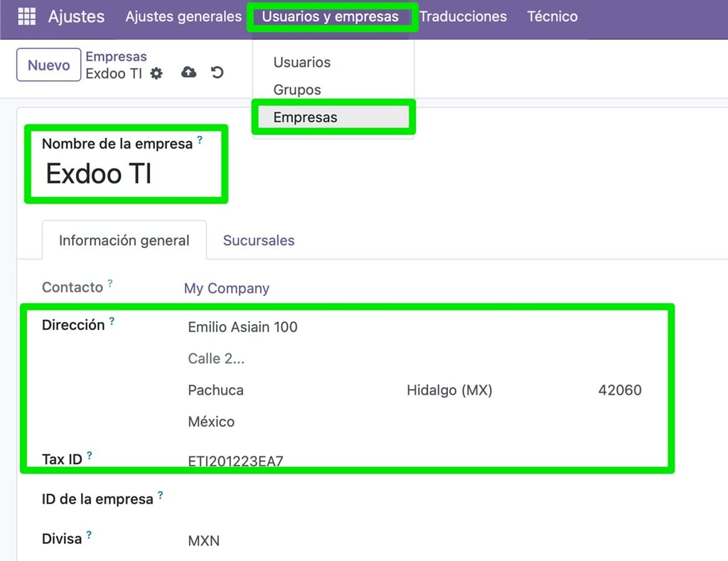Open the Usuarios y empresas menu

330,17
